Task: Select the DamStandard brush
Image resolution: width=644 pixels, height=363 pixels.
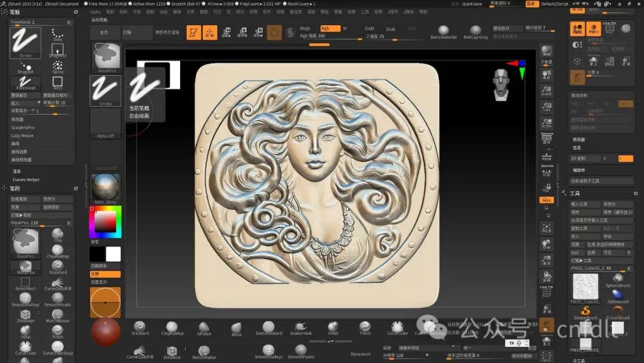Action: pos(268,328)
